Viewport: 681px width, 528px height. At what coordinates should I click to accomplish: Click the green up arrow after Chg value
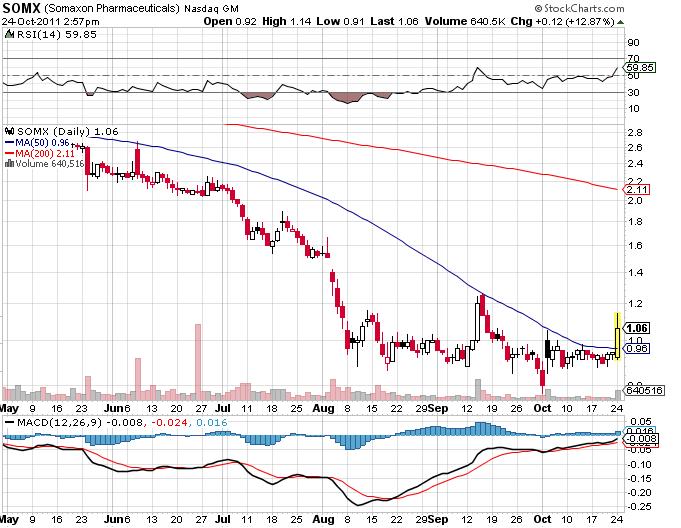(x=620, y=22)
